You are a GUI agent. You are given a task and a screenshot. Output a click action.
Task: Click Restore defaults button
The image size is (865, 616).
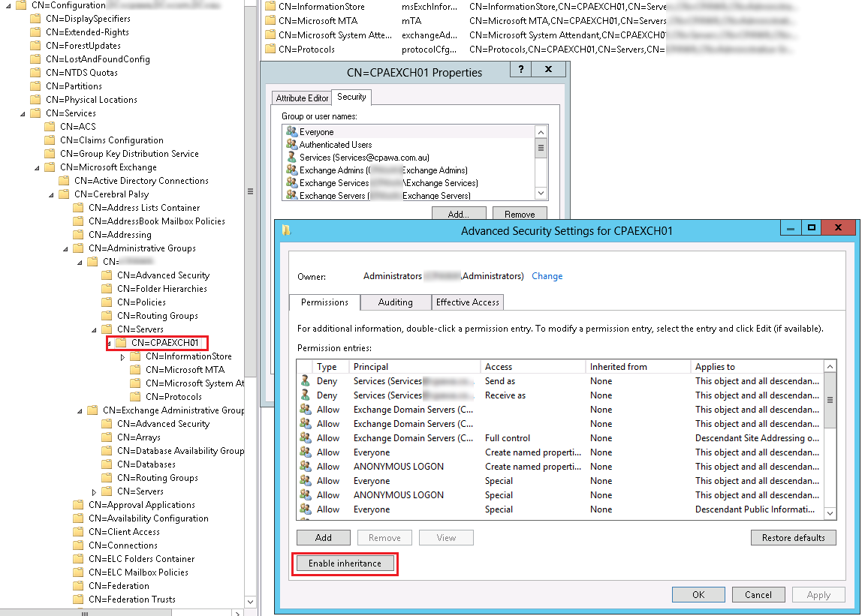click(793, 538)
